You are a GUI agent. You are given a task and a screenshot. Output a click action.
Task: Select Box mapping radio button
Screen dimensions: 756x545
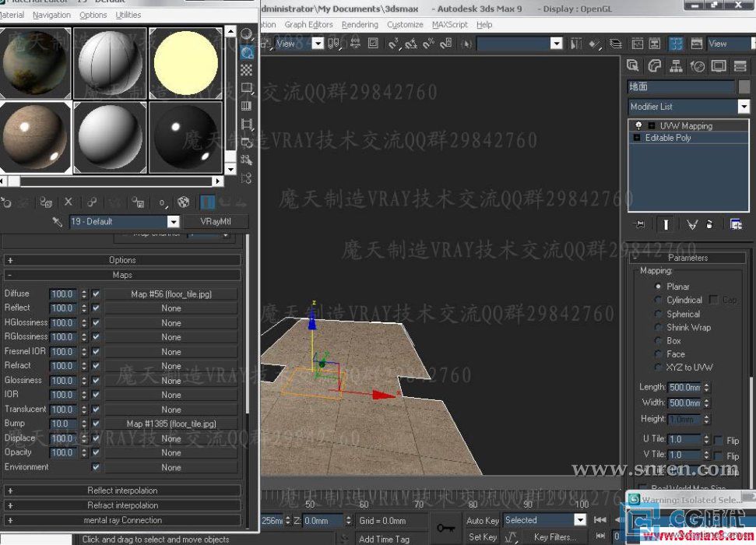[658, 340]
